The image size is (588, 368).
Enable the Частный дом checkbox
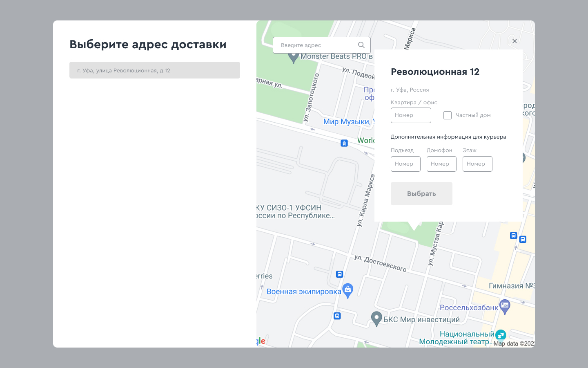click(448, 115)
